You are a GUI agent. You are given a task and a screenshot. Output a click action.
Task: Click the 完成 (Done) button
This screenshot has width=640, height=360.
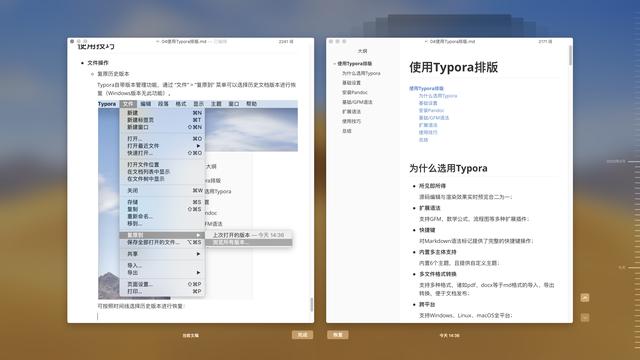coord(302,335)
